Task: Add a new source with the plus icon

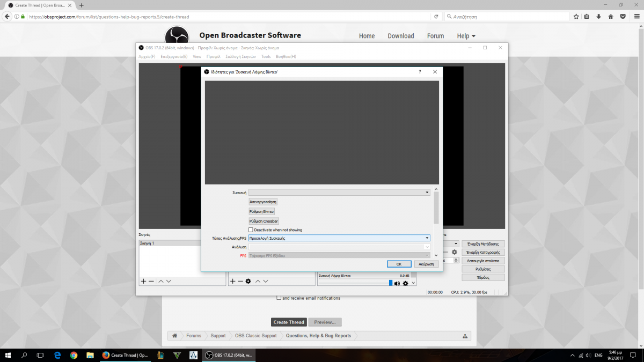Action: [x=232, y=281]
